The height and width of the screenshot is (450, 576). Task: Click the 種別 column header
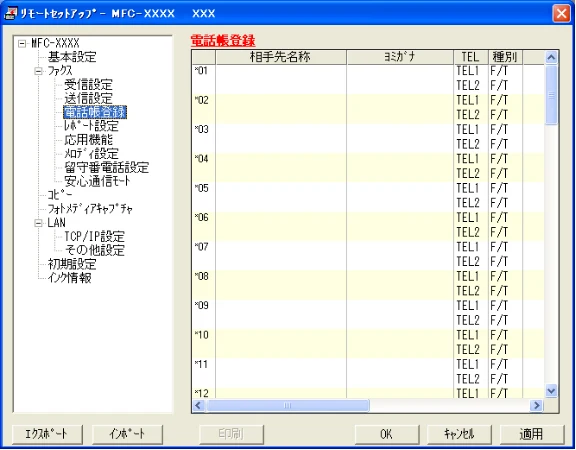coord(505,57)
